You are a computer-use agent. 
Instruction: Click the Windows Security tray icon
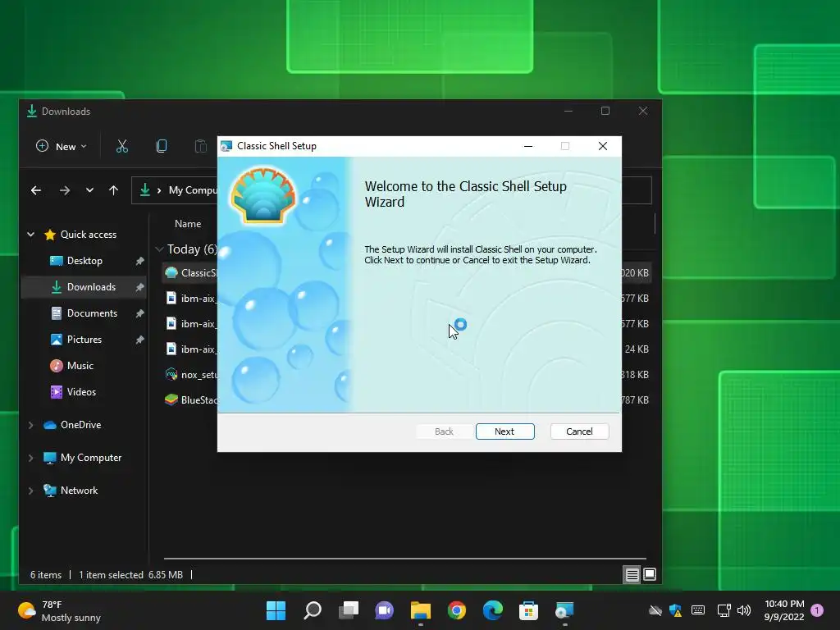[676, 610]
